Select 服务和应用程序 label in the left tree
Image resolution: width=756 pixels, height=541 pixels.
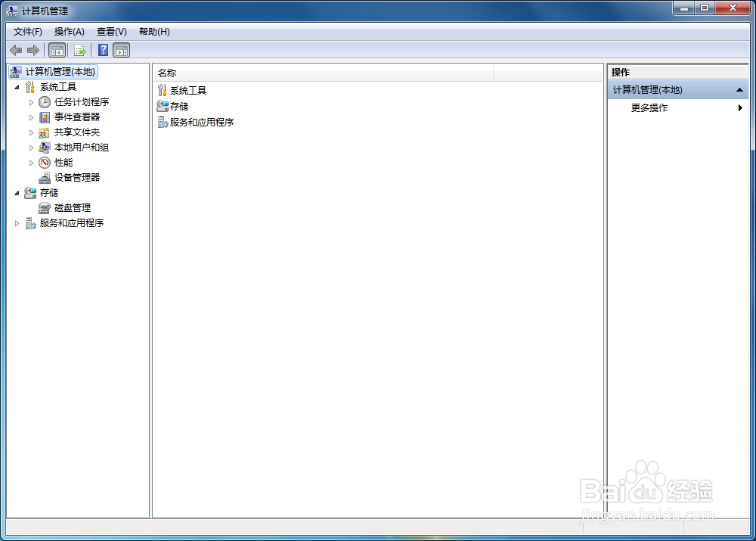point(71,223)
